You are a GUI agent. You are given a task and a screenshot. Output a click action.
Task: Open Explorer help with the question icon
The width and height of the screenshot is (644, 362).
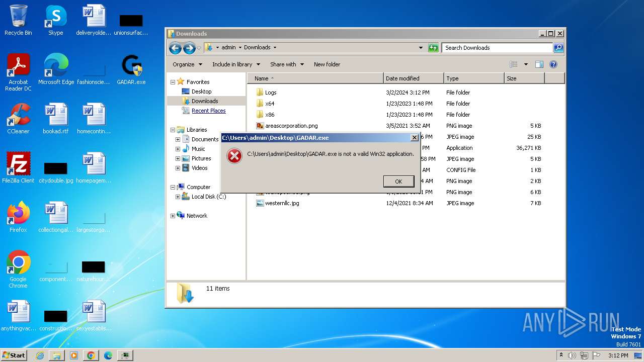tap(553, 64)
